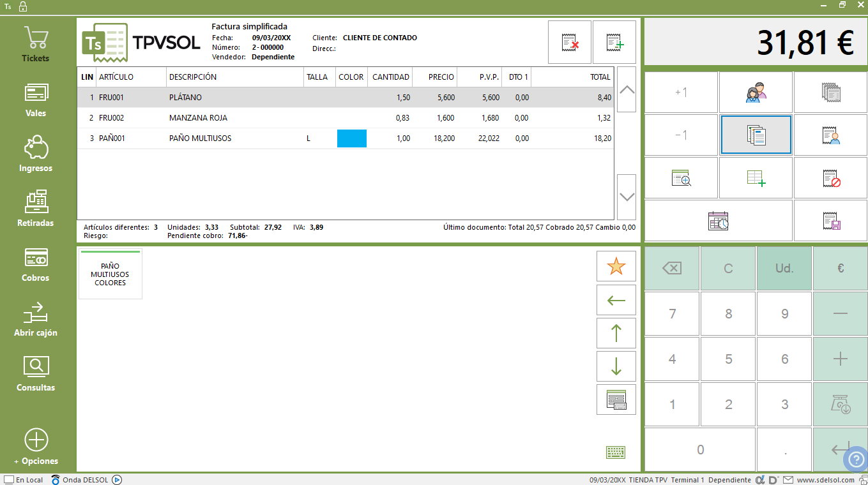Select MANZANA ROJA description cell

tap(234, 118)
